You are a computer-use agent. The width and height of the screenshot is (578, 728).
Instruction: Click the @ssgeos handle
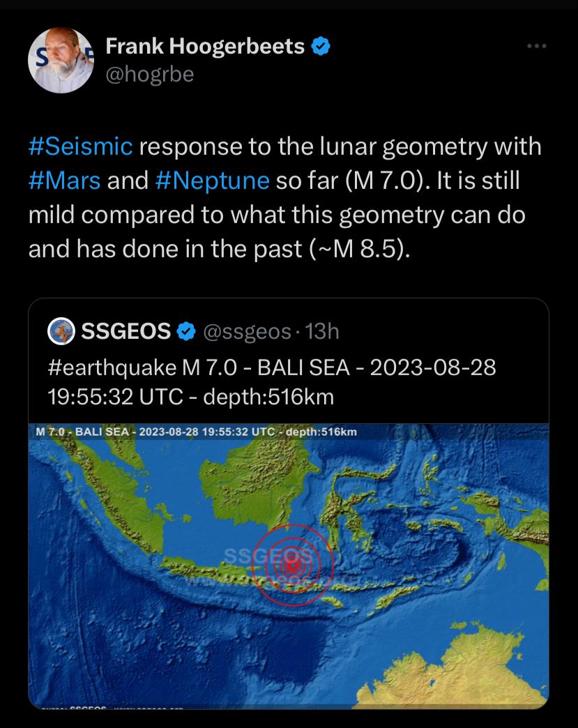(247, 332)
